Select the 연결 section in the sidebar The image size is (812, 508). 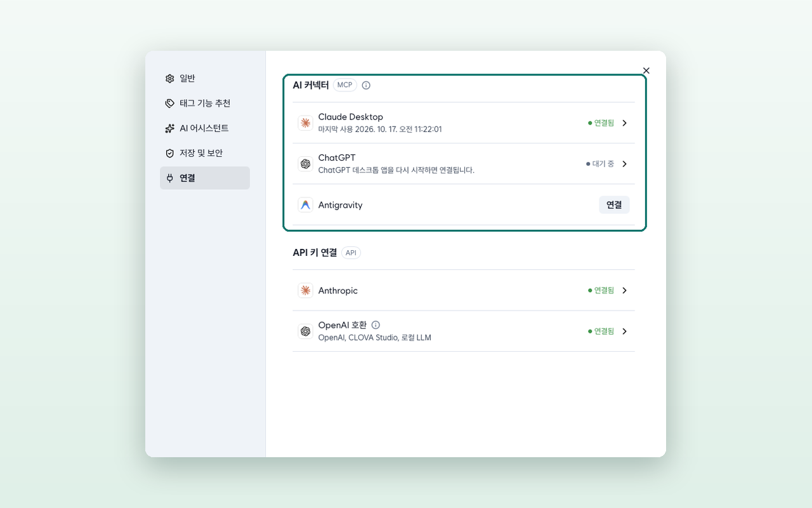(205, 178)
